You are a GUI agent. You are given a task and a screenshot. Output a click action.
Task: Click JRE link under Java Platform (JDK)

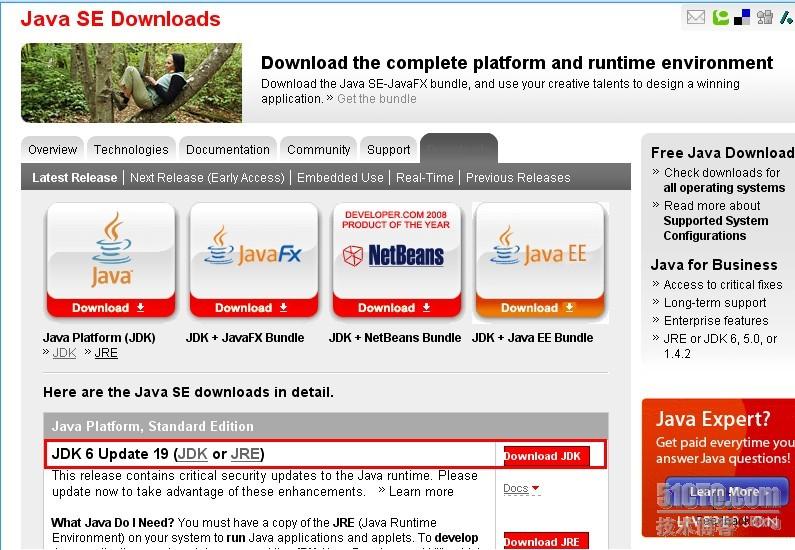pyautogui.click(x=106, y=353)
